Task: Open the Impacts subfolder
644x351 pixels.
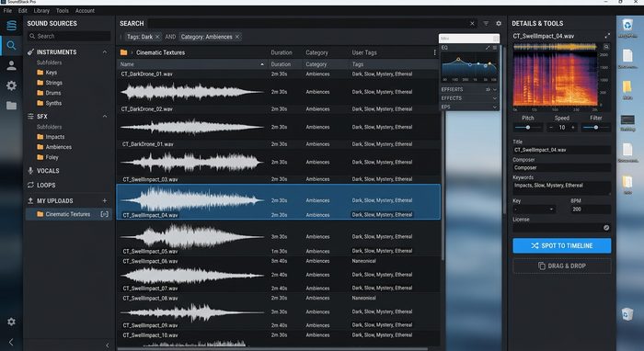Action: pyautogui.click(x=51, y=137)
